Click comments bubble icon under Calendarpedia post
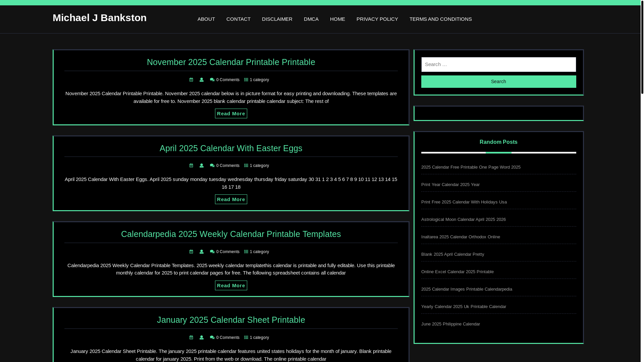This screenshot has width=644, height=362. (x=212, y=252)
